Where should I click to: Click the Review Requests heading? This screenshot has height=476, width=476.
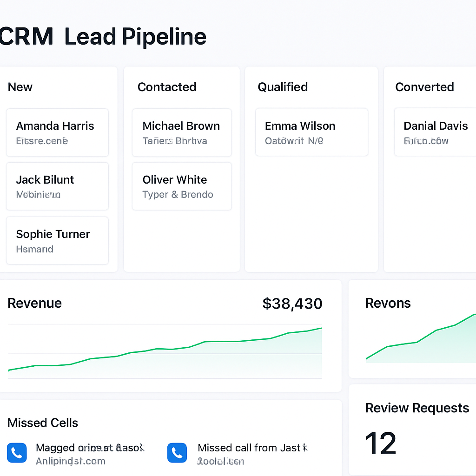pyautogui.click(x=417, y=408)
